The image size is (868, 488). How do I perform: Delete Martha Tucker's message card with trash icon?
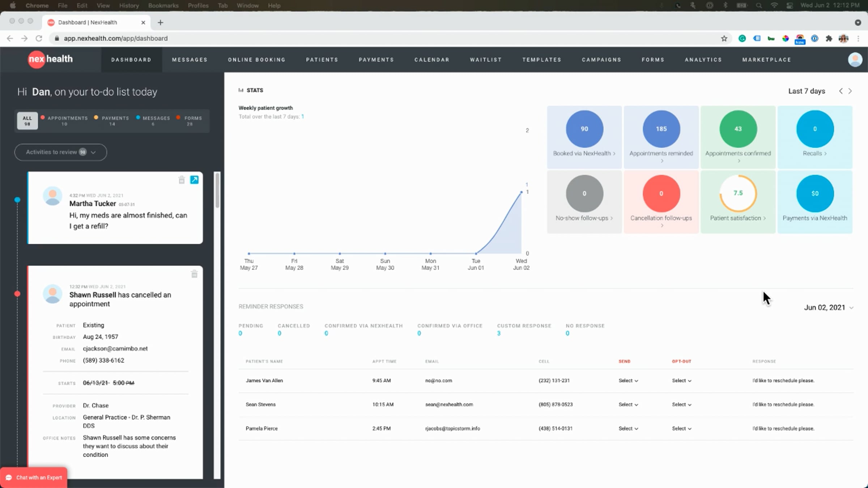pos(182,180)
